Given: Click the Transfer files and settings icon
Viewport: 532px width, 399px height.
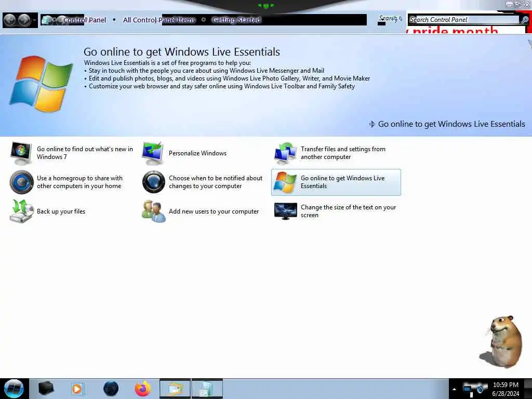Looking at the screenshot, I should 285,153.
